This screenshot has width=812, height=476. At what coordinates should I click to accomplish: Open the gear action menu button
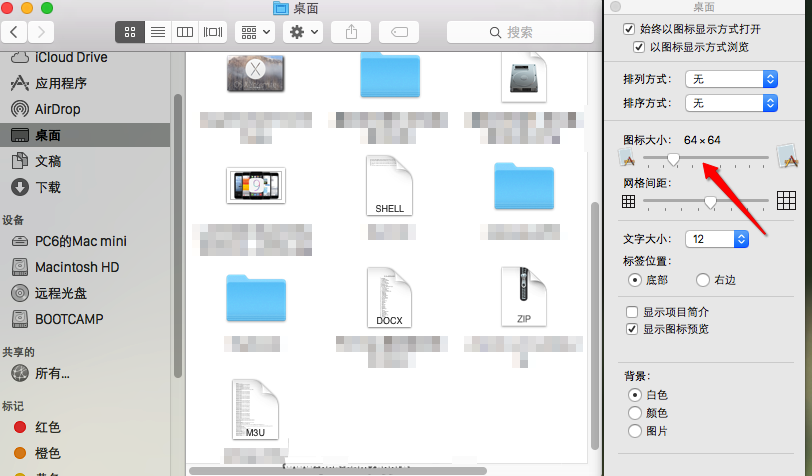(x=302, y=32)
